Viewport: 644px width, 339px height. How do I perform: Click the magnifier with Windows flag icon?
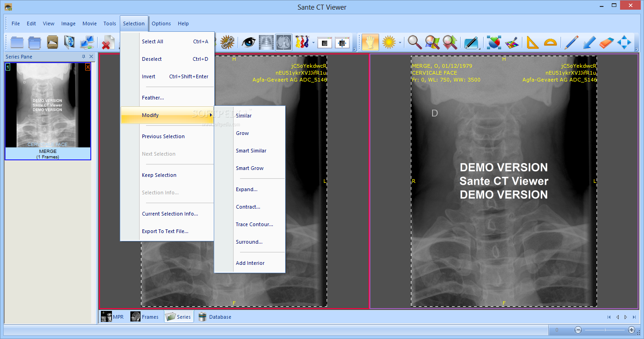432,42
